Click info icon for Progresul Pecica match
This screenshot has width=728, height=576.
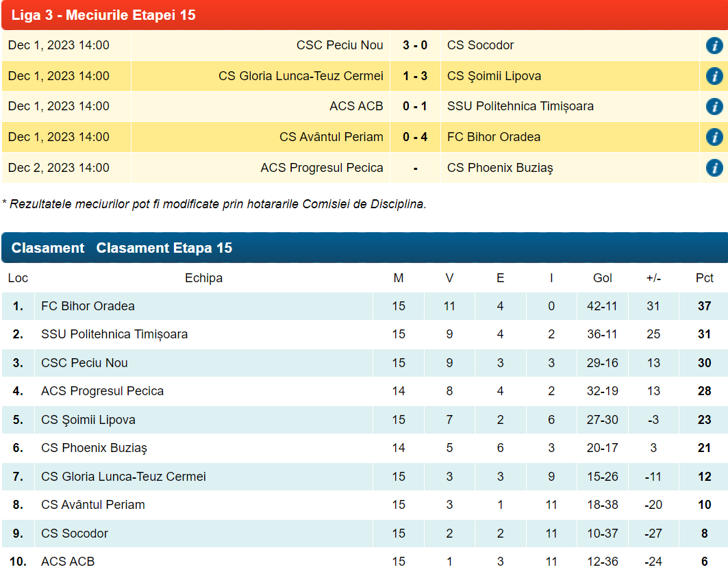[x=714, y=168]
